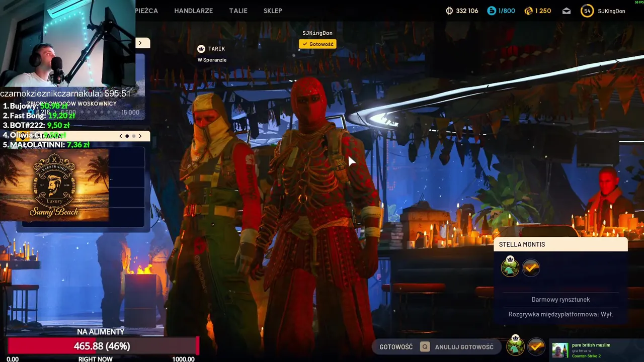Click the '2.Fast Bong: 19,20 zł' leaderboard row

pos(39,116)
